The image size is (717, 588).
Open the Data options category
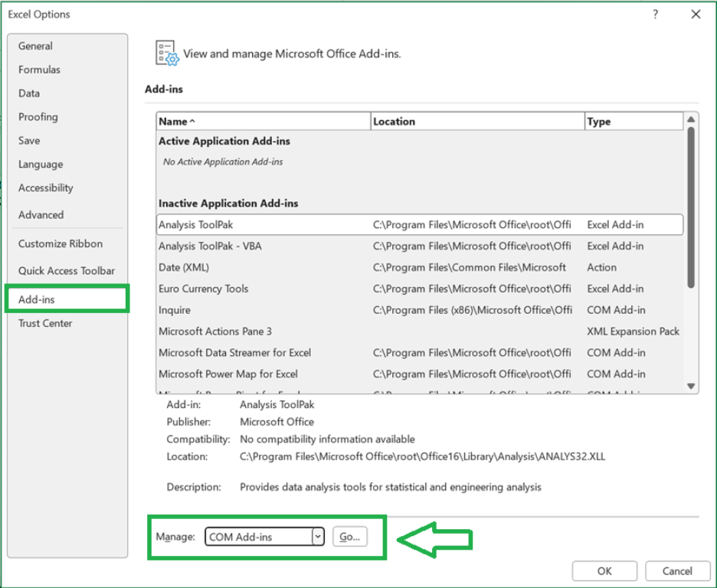point(29,93)
